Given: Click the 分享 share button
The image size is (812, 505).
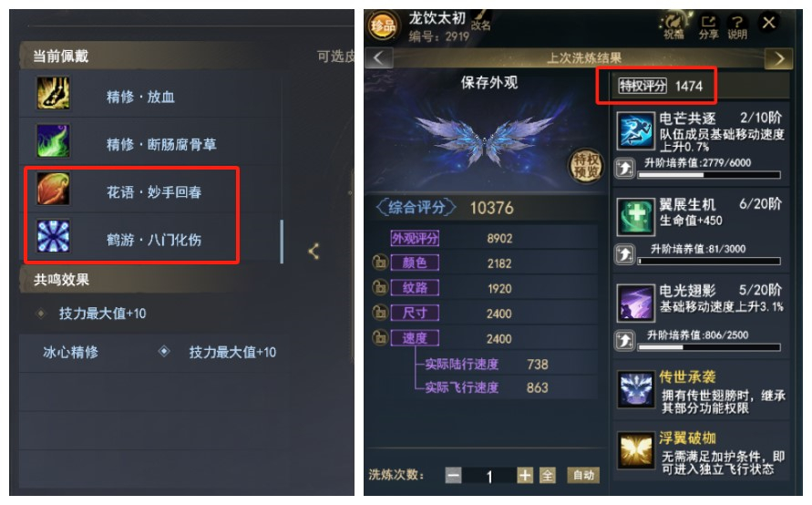Looking at the screenshot, I should 708,27.
